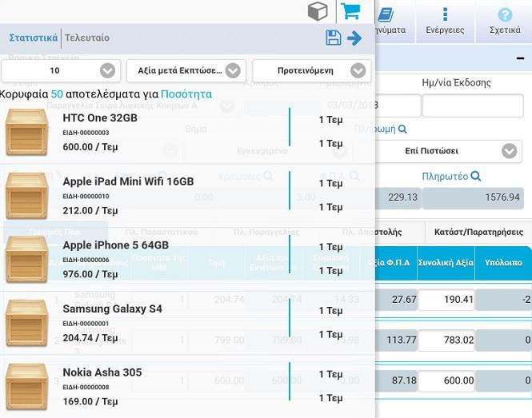Select Samsung Galaxy S4 item title
Viewport: 532px width, 418px height.
(112, 309)
